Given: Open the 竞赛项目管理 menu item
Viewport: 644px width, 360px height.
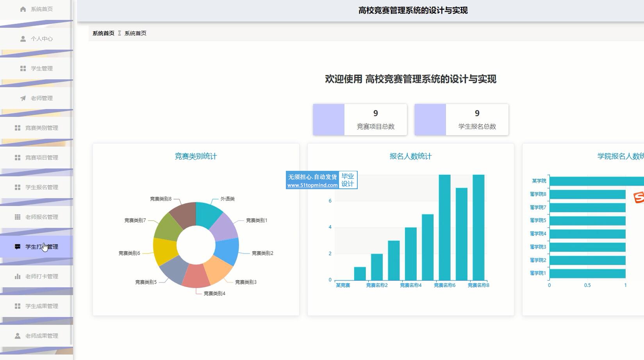Looking at the screenshot, I should point(41,158).
